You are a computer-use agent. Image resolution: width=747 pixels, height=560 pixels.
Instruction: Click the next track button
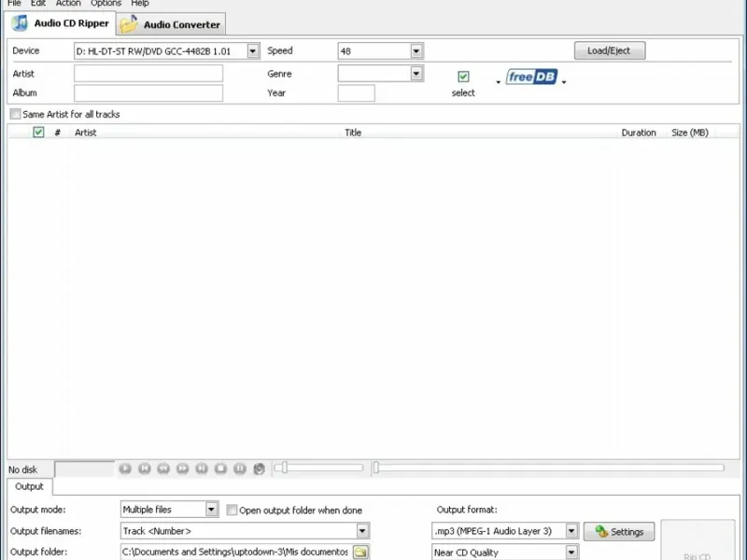[202, 469]
